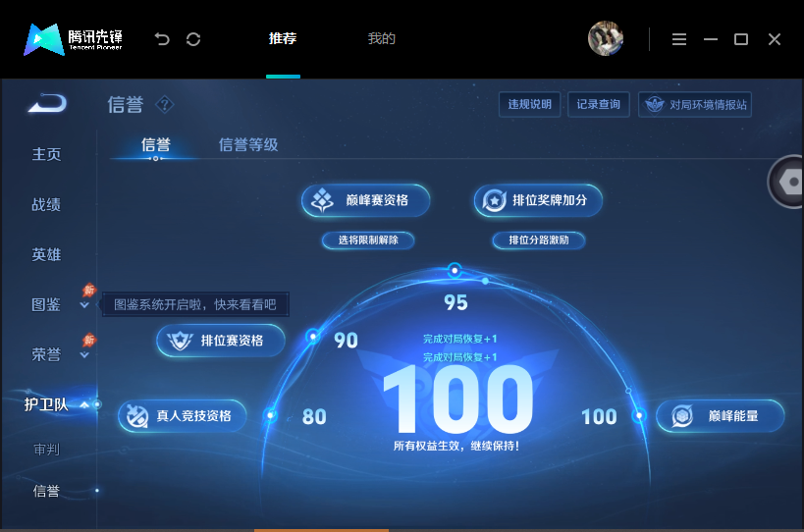Image resolution: width=804 pixels, height=532 pixels.
Task: Click the undo back arrow icon
Action: point(162,39)
